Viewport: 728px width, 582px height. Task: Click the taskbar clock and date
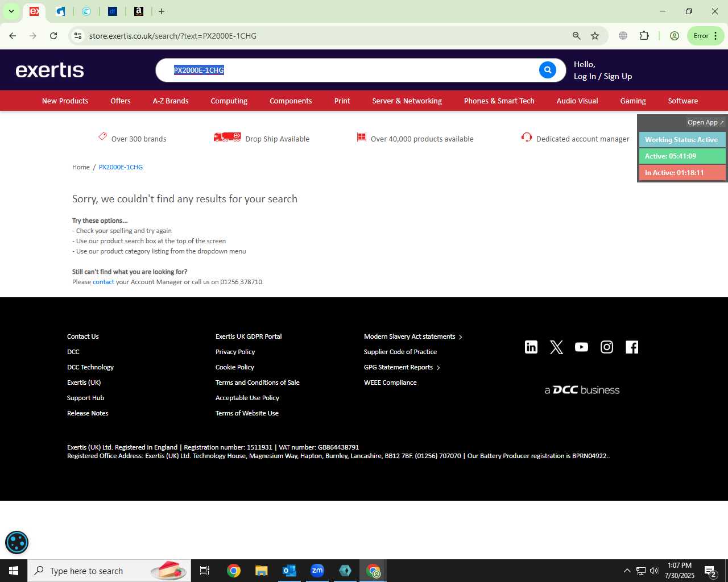point(680,571)
